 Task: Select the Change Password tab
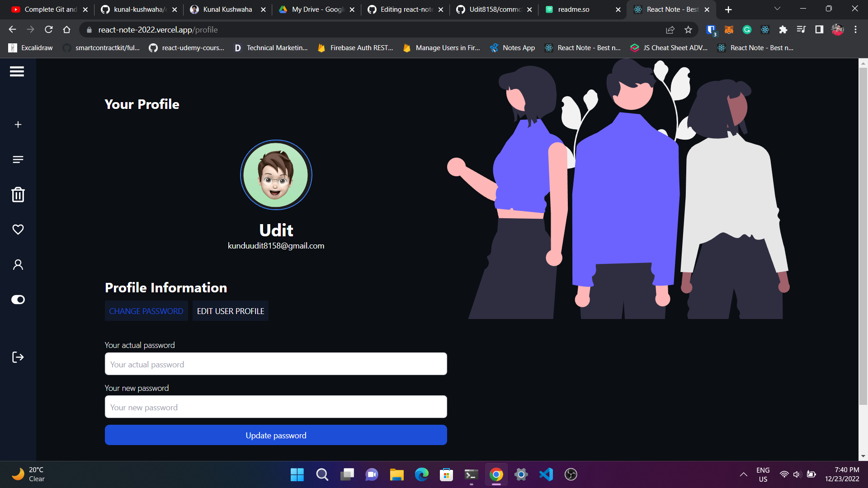[146, 311]
